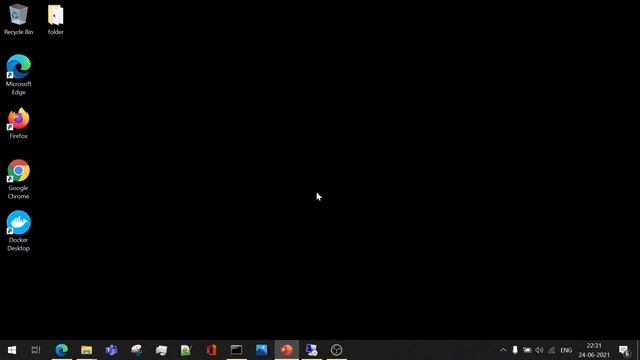Show hidden system tray icons
The height and width of the screenshot is (360, 640).
(503, 350)
